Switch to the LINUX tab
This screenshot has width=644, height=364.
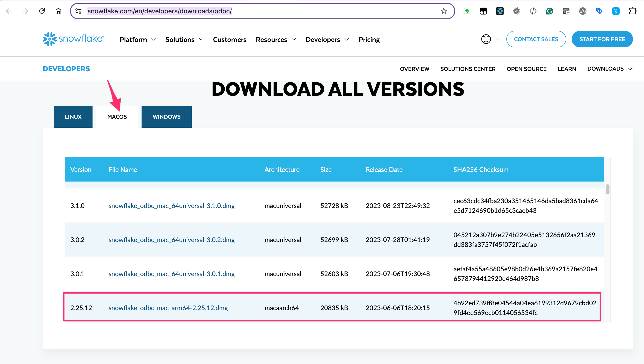tap(73, 116)
